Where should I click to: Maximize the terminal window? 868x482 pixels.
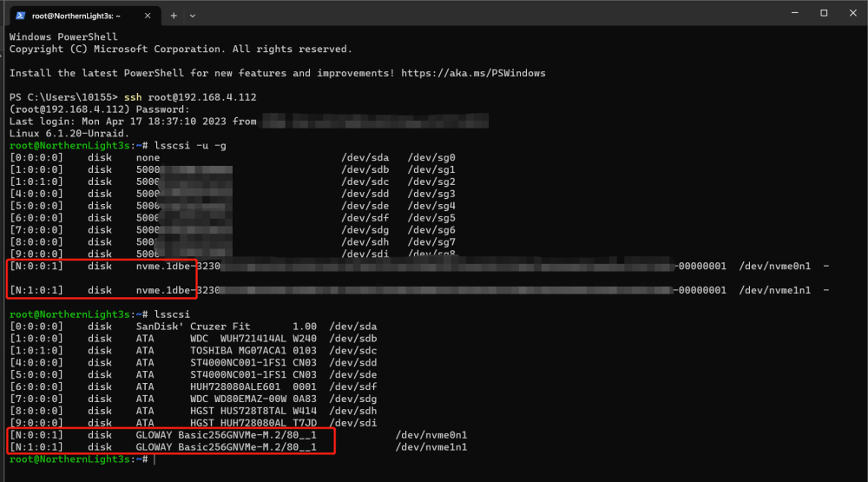point(824,12)
